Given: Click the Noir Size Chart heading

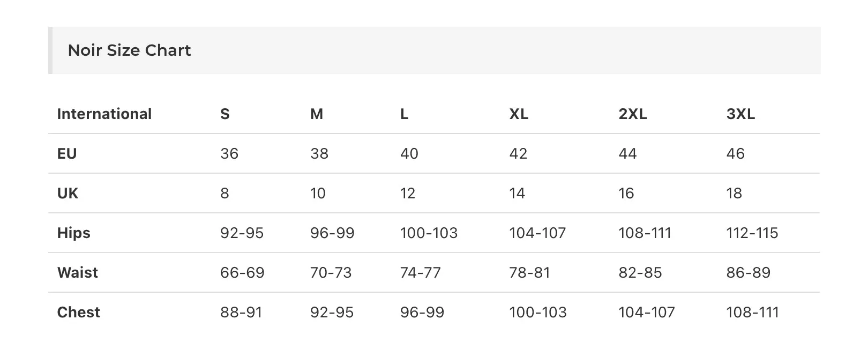Looking at the screenshot, I should [129, 50].
